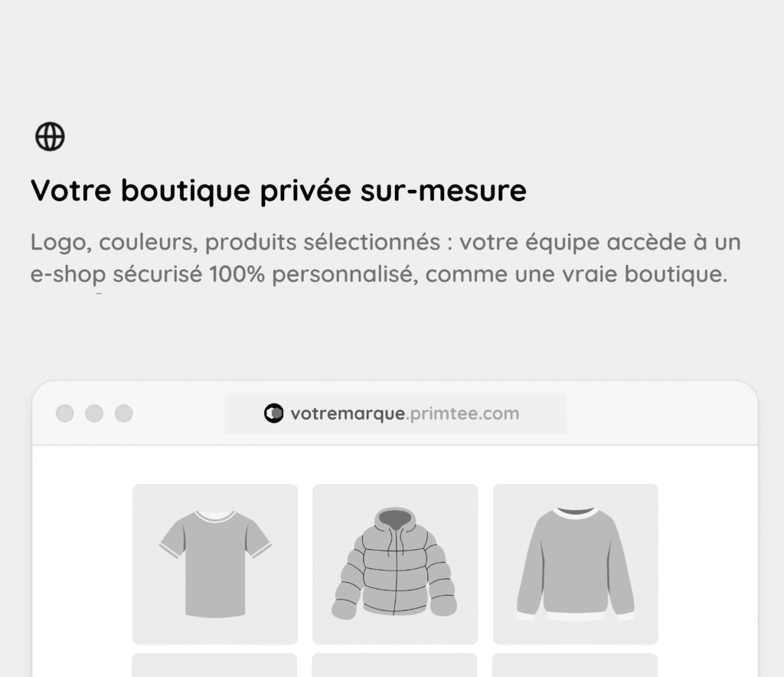Click the hooded jacket illustration
This screenshot has height=677, width=784.
click(394, 564)
